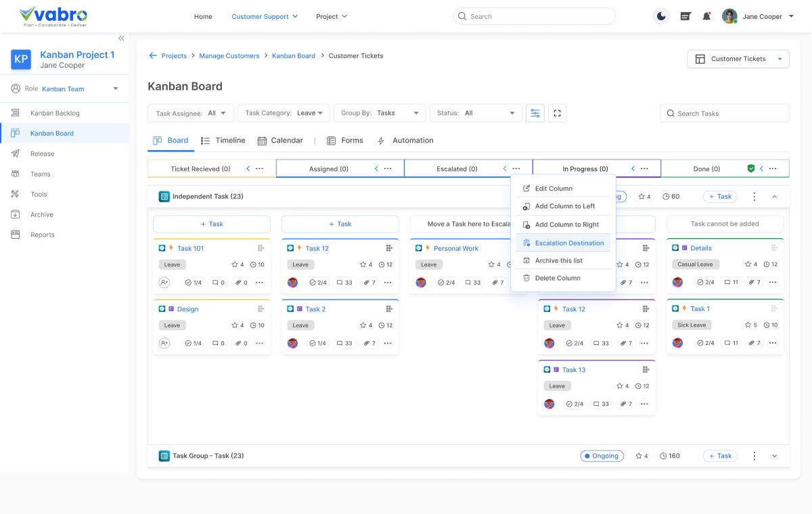Open the notifications bell
The height and width of the screenshot is (514, 812).
(x=706, y=16)
